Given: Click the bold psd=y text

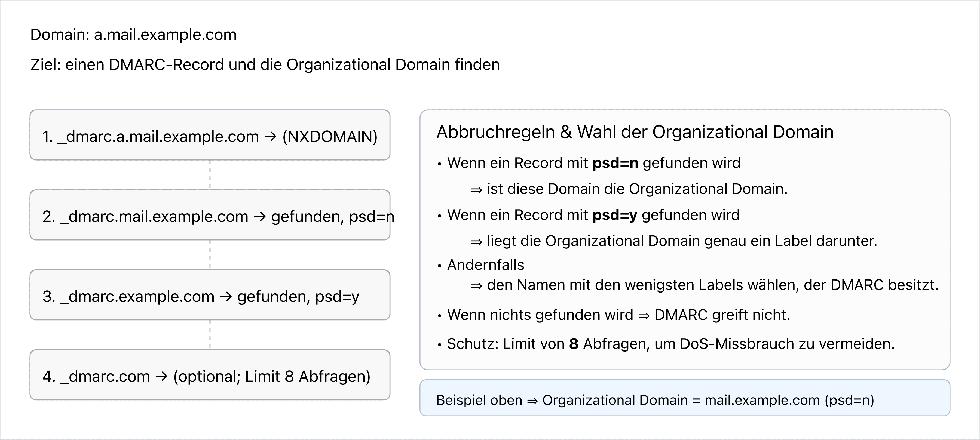Looking at the screenshot, I should (614, 215).
